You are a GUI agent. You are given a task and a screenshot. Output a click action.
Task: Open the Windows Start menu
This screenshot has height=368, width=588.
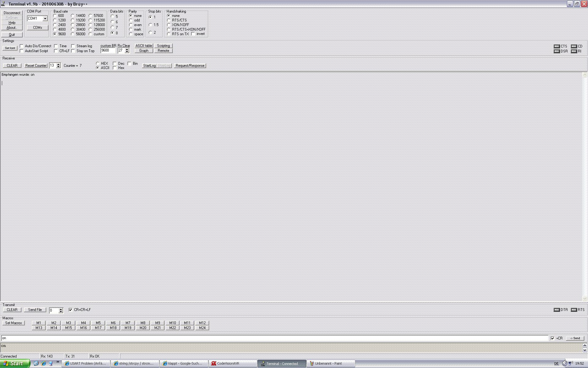[x=15, y=363]
